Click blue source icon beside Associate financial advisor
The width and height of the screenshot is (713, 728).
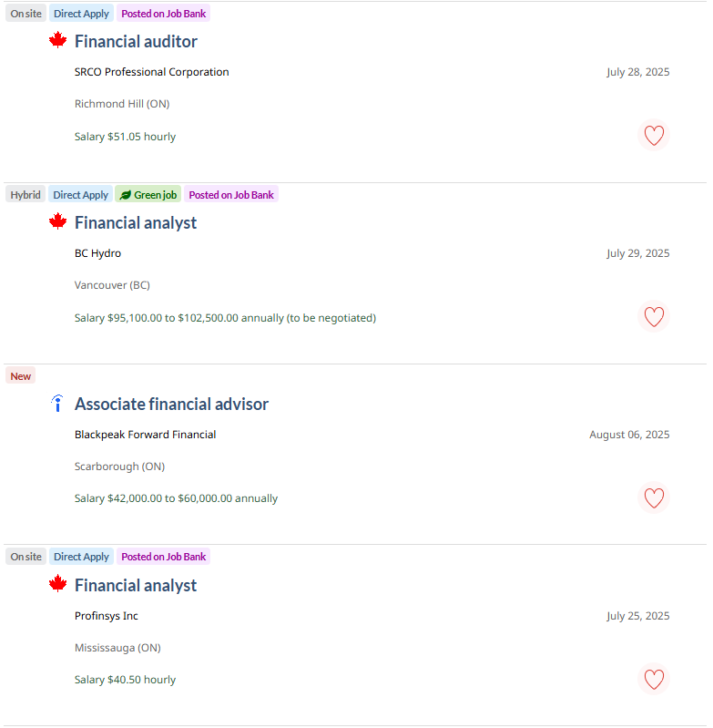click(x=57, y=403)
